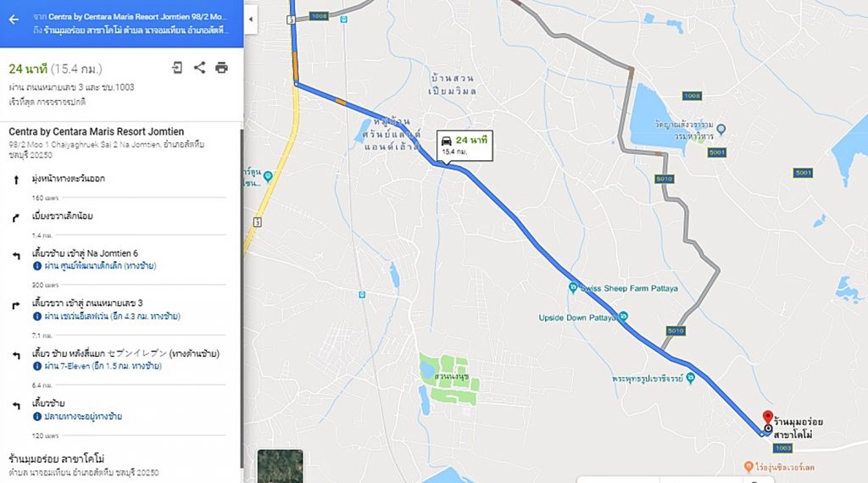868x483 pixels.
Task: Select the Upside Down Pattaya marker
Action: [x=624, y=317]
